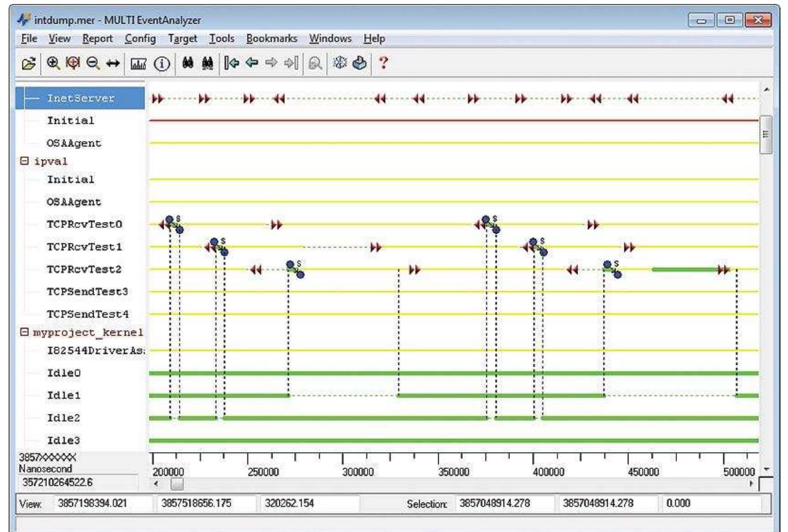Image resolution: width=788 pixels, height=532 pixels.
Task: Click the circled 'i' information icon
Action: (x=161, y=64)
